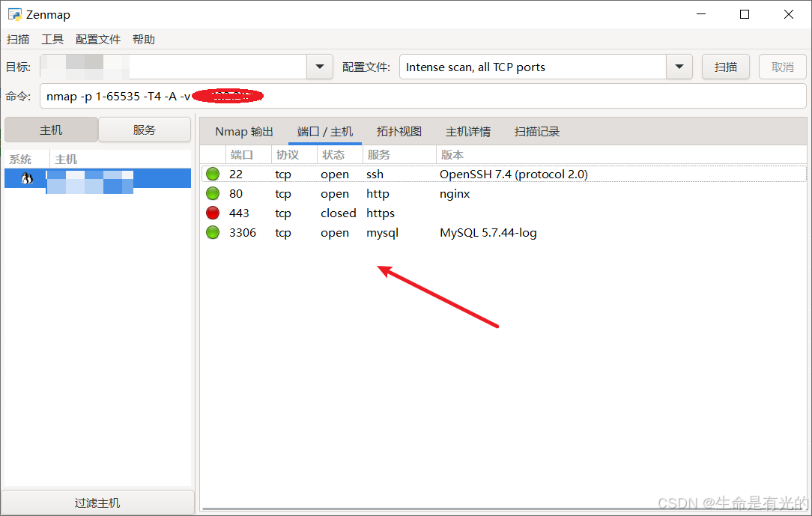Switch to the Nmap 输出 tab
The width and height of the screenshot is (812, 516).
pyautogui.click(x=244, y=132)
